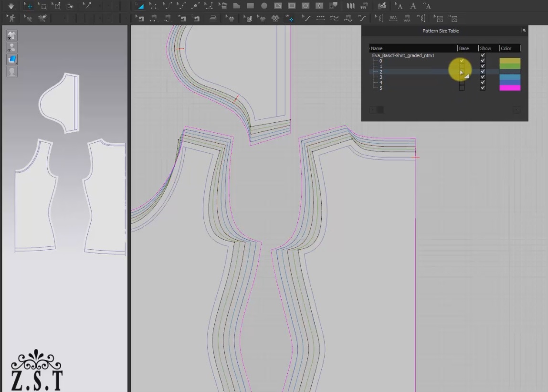The image size is (548, 392).
Task: Choose the Internal Rectangle tool
Action: pyautogui.click(x=292, y=6)
